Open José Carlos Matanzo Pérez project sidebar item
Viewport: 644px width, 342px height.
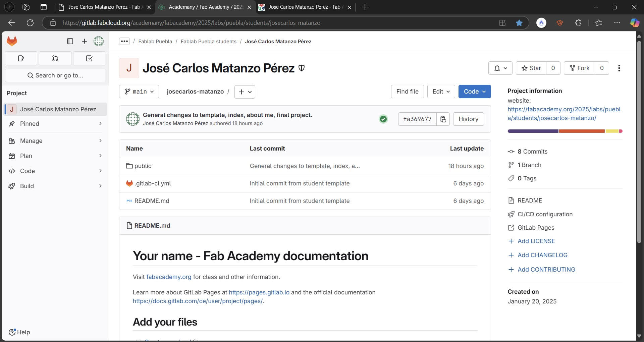(x=55, y=109)
